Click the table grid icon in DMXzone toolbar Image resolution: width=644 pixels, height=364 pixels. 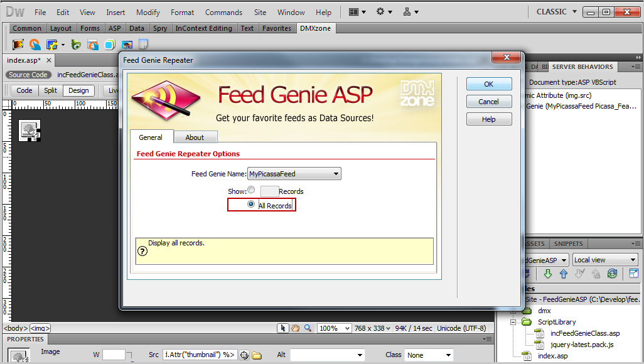pyautogui.click(x=143, y=44)
